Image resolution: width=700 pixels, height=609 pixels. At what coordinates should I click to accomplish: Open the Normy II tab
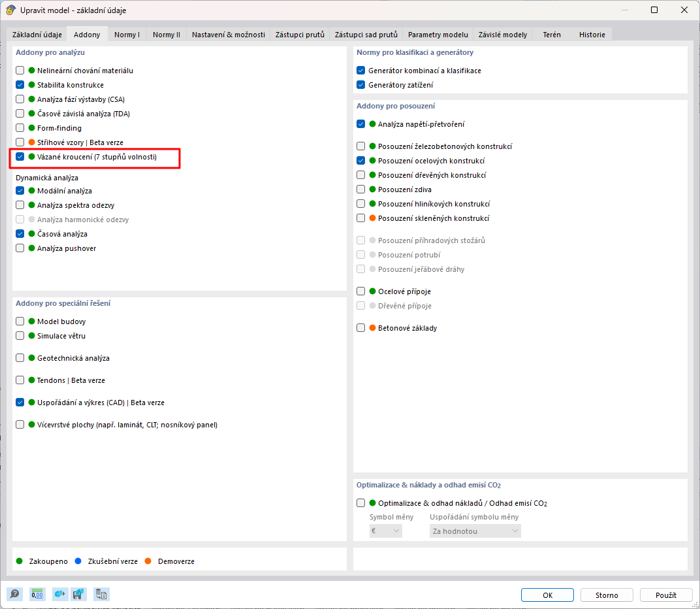coord(167,35)
